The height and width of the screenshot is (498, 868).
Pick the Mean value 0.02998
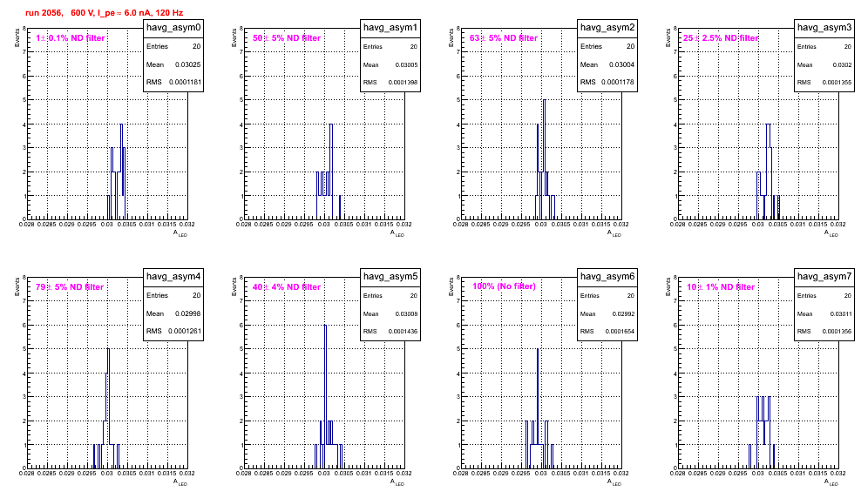pos(188,313)
